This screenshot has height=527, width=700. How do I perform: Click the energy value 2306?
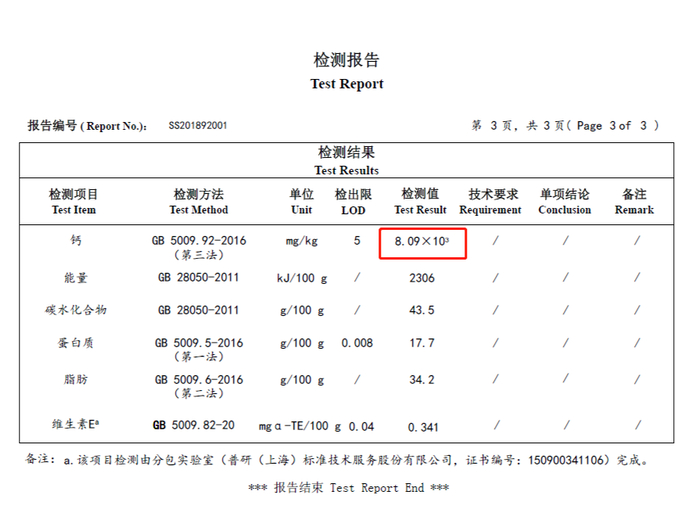422,278
